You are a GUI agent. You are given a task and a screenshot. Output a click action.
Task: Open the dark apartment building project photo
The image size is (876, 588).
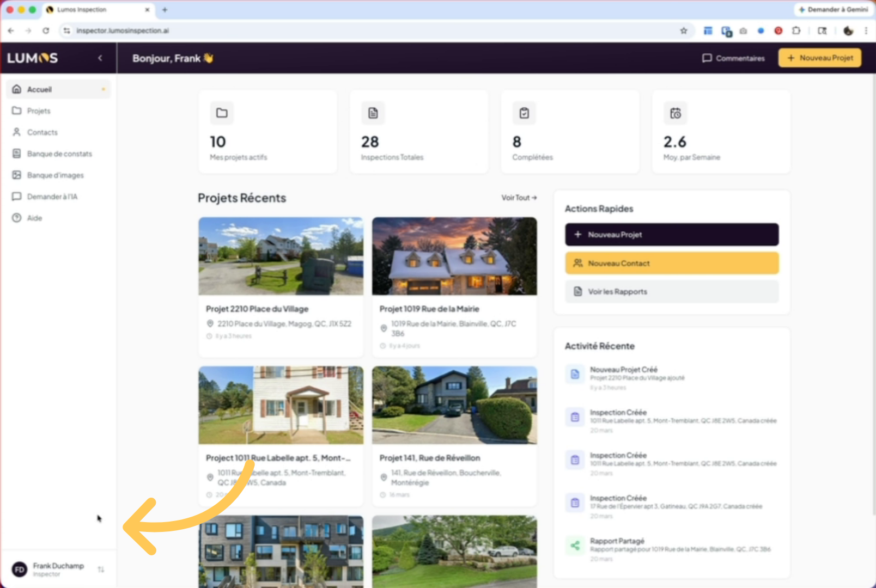281,552
